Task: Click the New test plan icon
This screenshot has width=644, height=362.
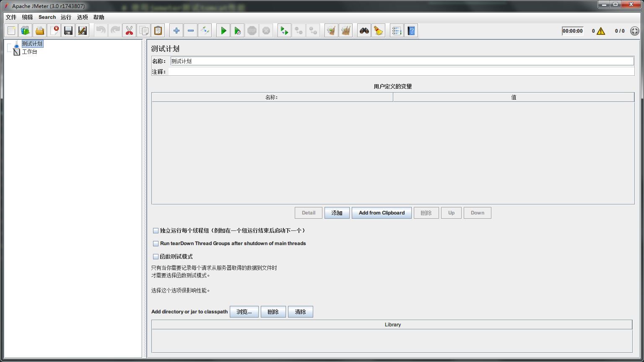Action: point(11,31)
